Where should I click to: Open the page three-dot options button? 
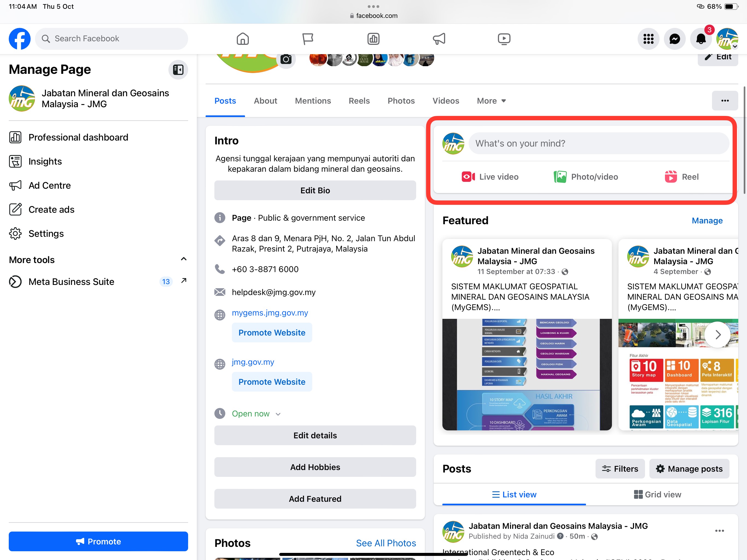725,101
